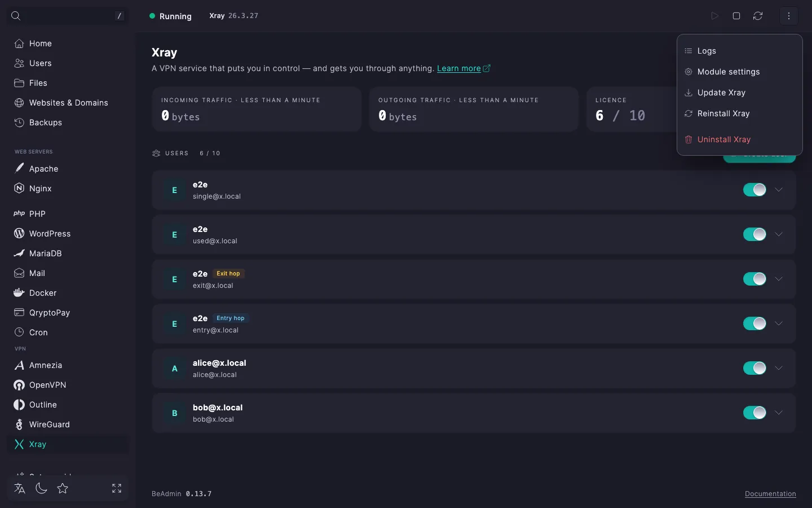Open WireGuard via its icon

point(19,424)
